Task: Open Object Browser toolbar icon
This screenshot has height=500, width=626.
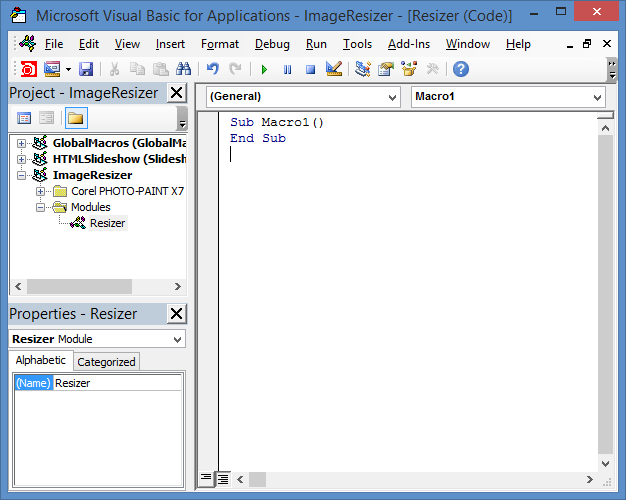Action: [x=409, y=69]
